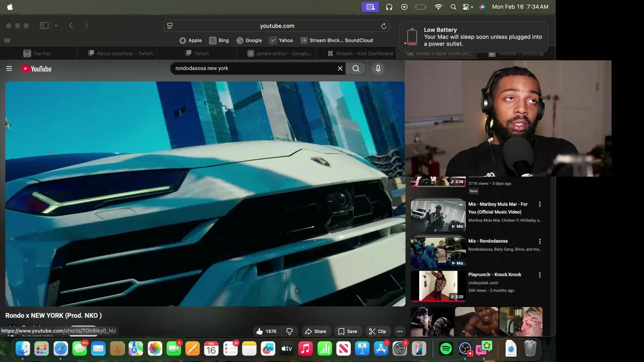Open Siri from menu bar
The image size is (644, 362).
coord(482,7)
